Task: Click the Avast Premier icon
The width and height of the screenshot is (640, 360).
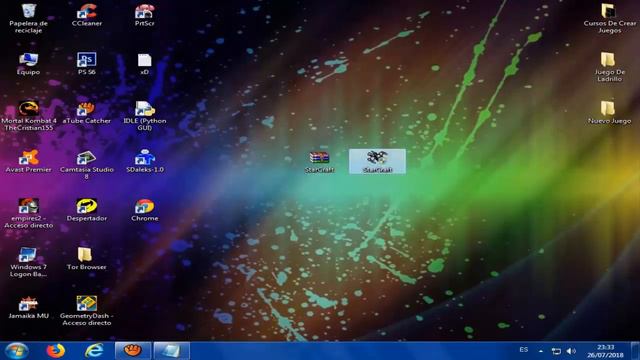Action: click(29, 161)
